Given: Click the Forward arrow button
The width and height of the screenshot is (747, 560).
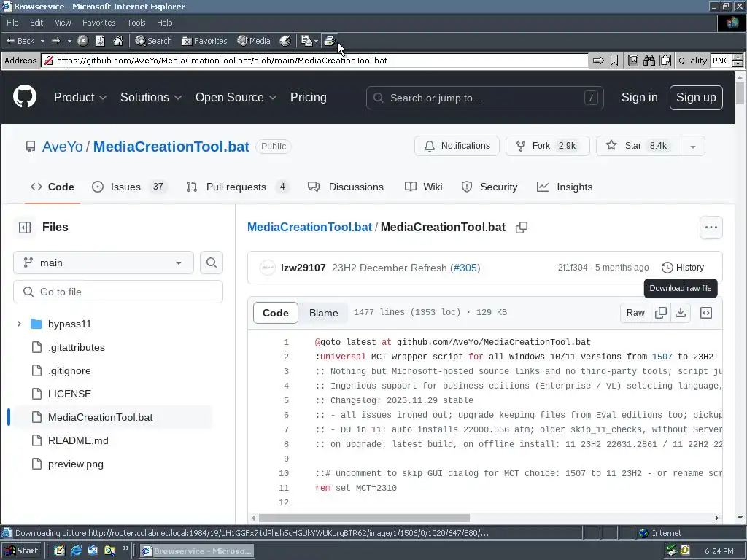Looking at the screenshot, I should [x=55, y=41].
